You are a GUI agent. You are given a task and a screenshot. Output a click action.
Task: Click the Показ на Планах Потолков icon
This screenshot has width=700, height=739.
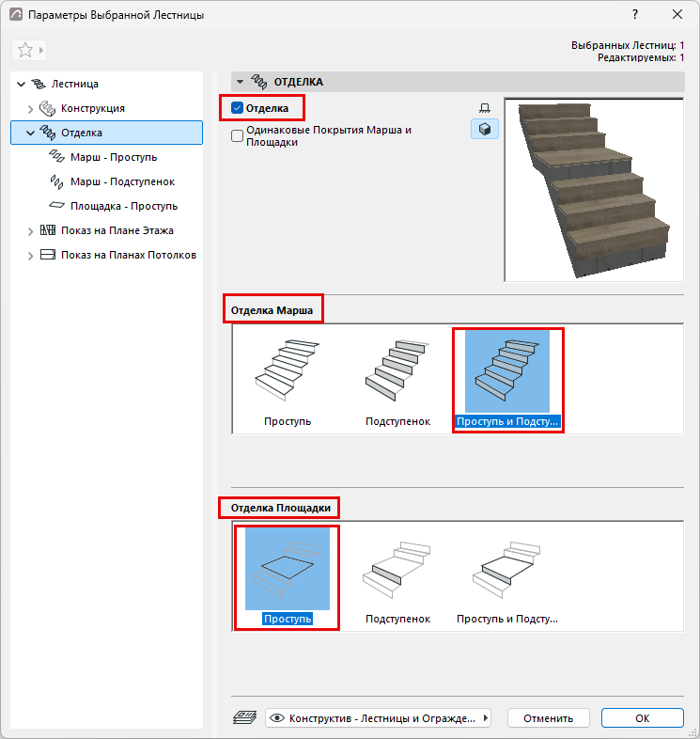tap(48, 255)
